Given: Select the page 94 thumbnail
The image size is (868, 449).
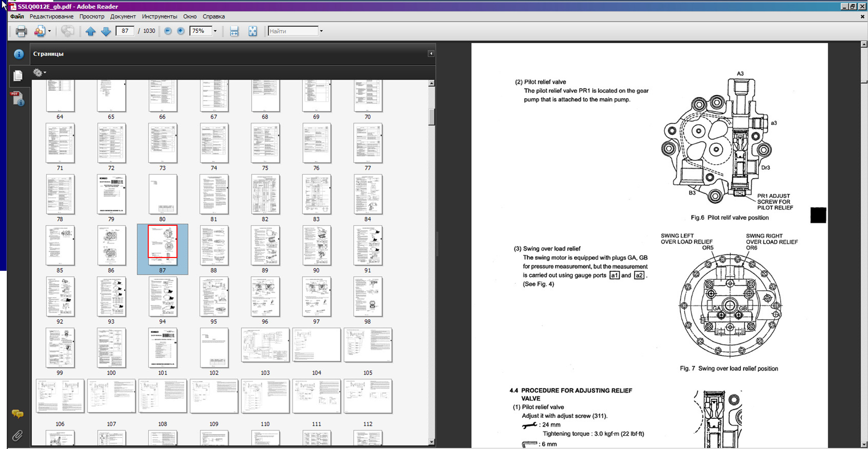Looking at the screenshot, I should click(162, 297).
